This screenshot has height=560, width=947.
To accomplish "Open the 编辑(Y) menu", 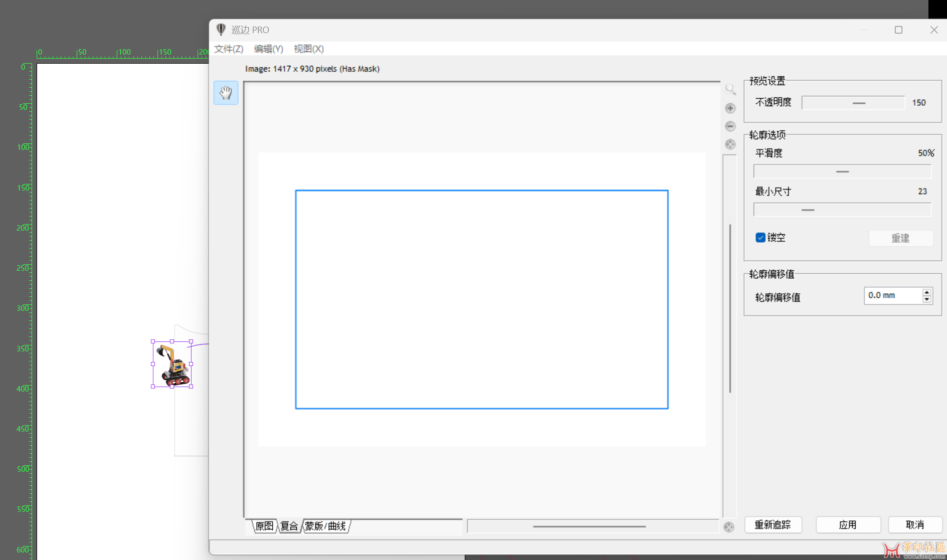I will (268, 49).
